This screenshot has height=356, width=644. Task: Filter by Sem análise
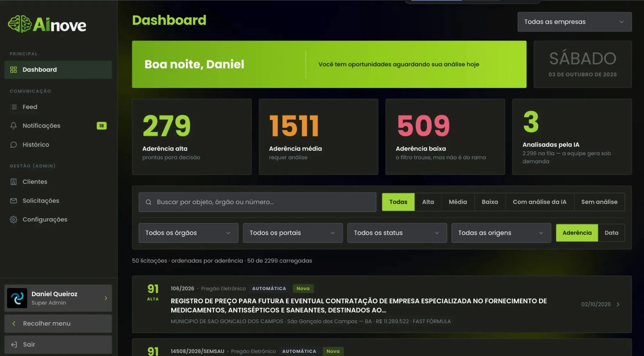coord(599,202)
